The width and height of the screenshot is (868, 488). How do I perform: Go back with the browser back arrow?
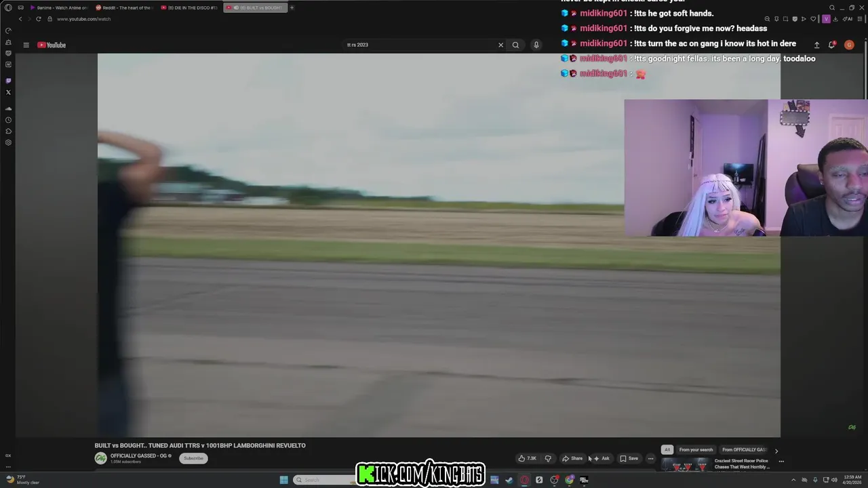(20, 19)
